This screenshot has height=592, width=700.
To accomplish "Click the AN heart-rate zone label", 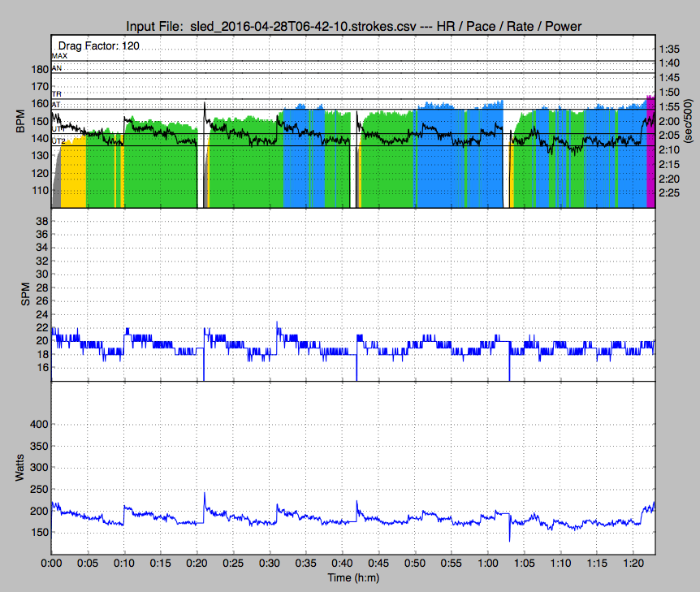I will point(57,69).
